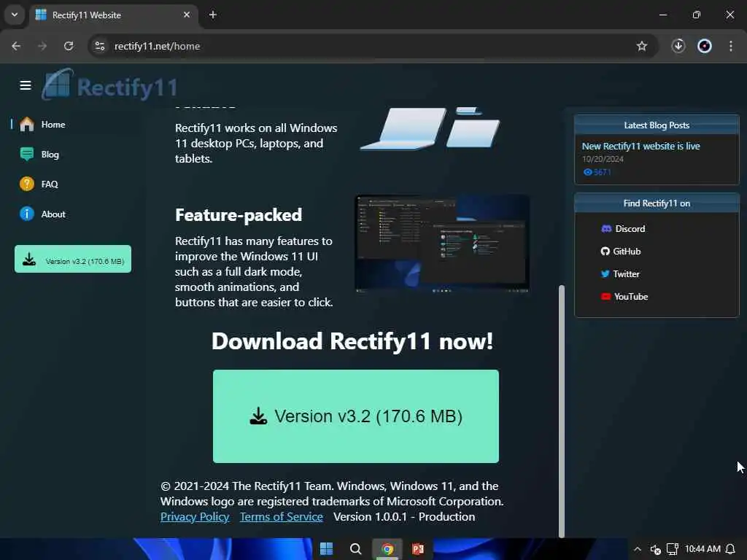Viewport: 747px width, 560px height.
Task: Click 'Version 1.0.0.1 - Production' footer text
Action: 404,517
